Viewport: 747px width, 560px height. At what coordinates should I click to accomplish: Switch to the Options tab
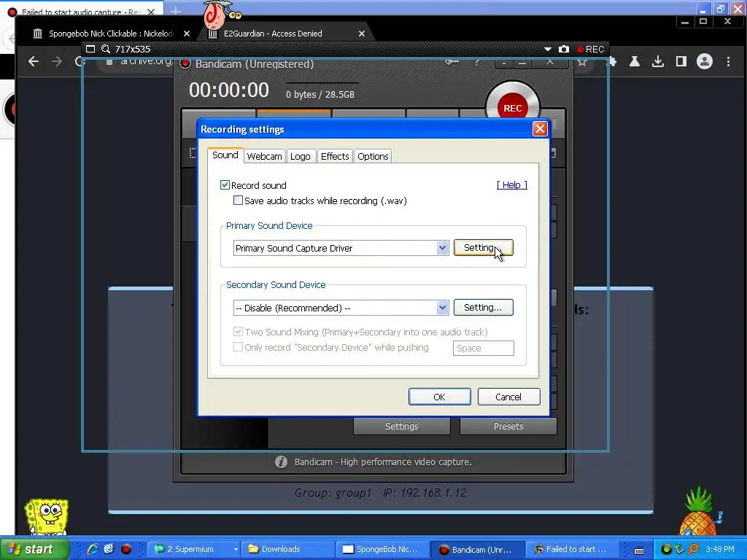tap(373, 156)
